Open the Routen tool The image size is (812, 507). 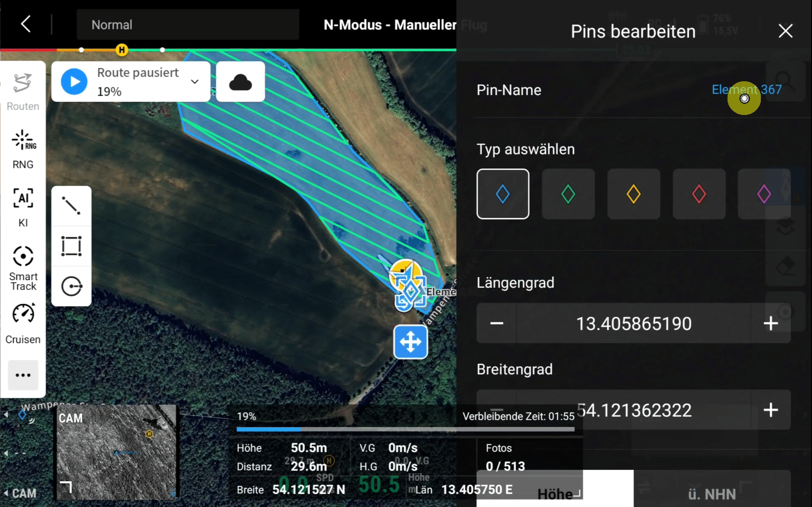[23, 92]
